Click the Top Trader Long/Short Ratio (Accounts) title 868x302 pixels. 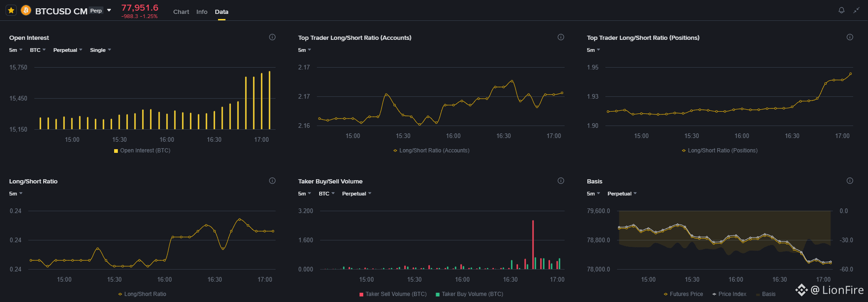354,38
